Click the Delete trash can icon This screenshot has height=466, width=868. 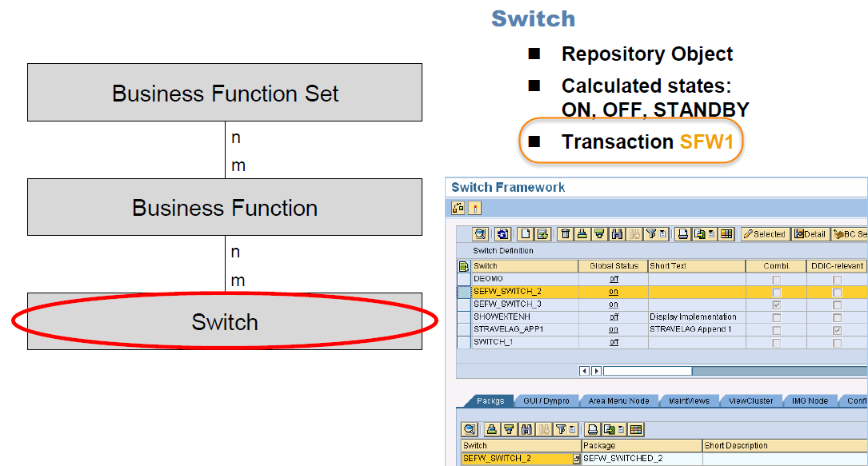point(566,234)
